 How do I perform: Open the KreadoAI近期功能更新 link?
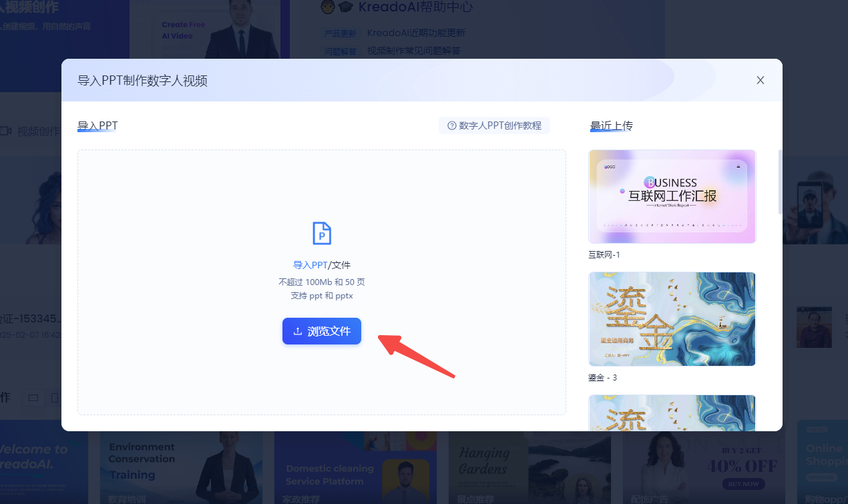tap(416, 33)
